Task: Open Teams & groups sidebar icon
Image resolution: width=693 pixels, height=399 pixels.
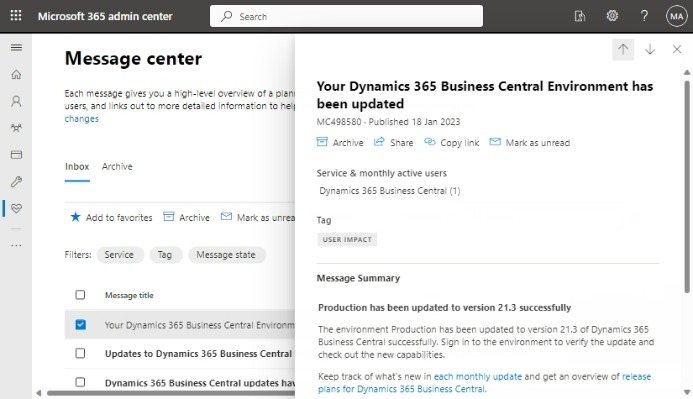Action: pos(16,128)
